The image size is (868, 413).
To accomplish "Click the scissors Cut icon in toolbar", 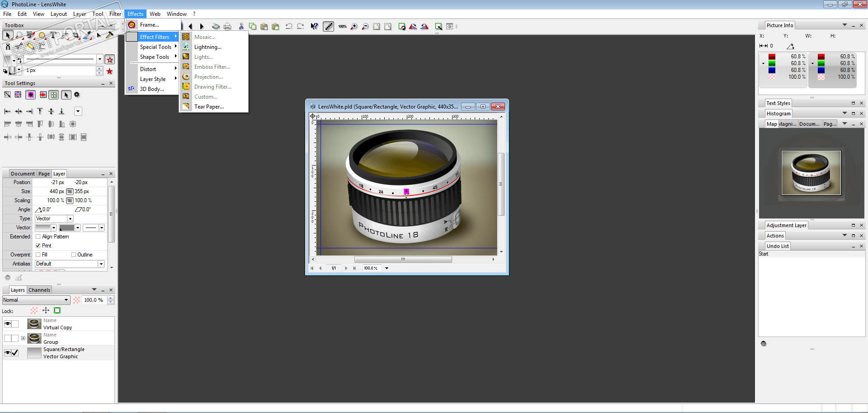I will 241,27.
